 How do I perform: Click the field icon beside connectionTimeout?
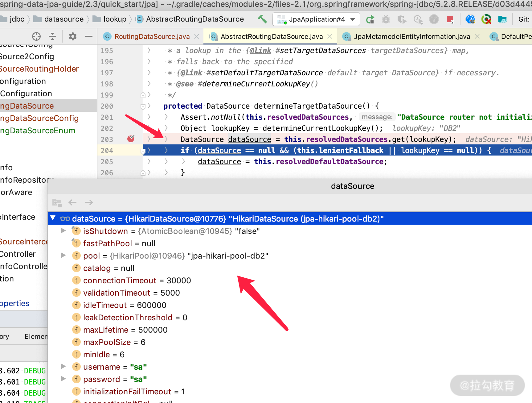click(x=76, y=280)
